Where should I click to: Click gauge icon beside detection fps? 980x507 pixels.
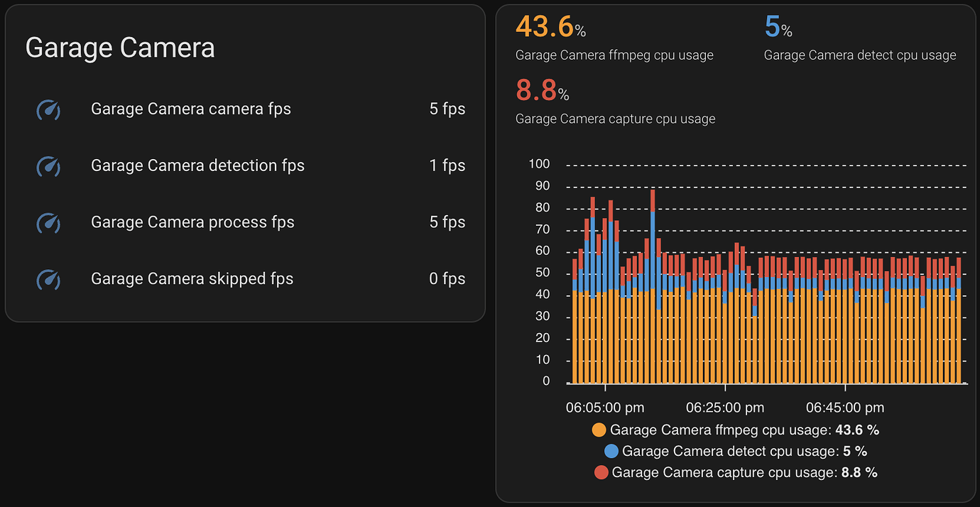click(48, 166)
